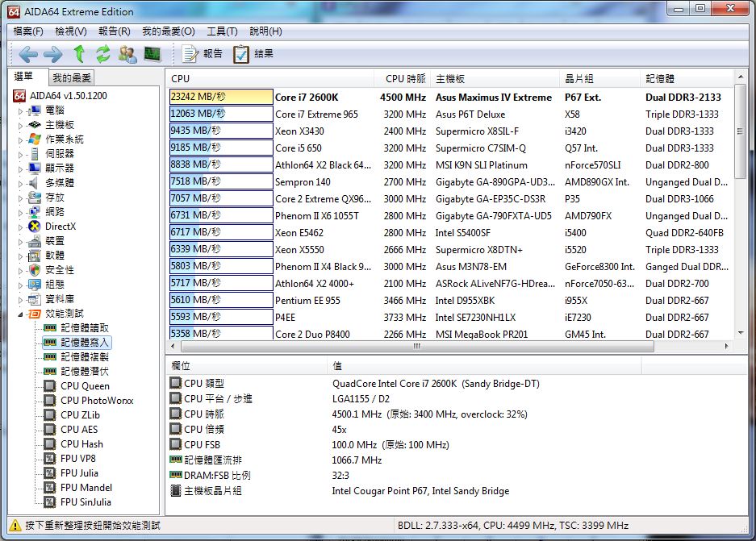The width and height of the screenshot is (756, 541).
Task: Select the Core i7 Extreme 965 result row
Action: [x=450, y=114]
